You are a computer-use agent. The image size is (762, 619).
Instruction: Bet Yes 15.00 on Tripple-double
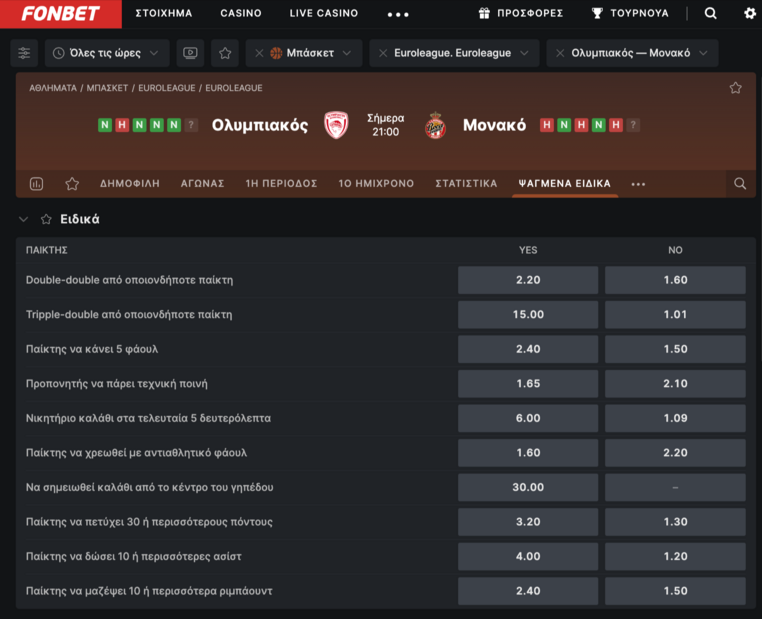528,314
